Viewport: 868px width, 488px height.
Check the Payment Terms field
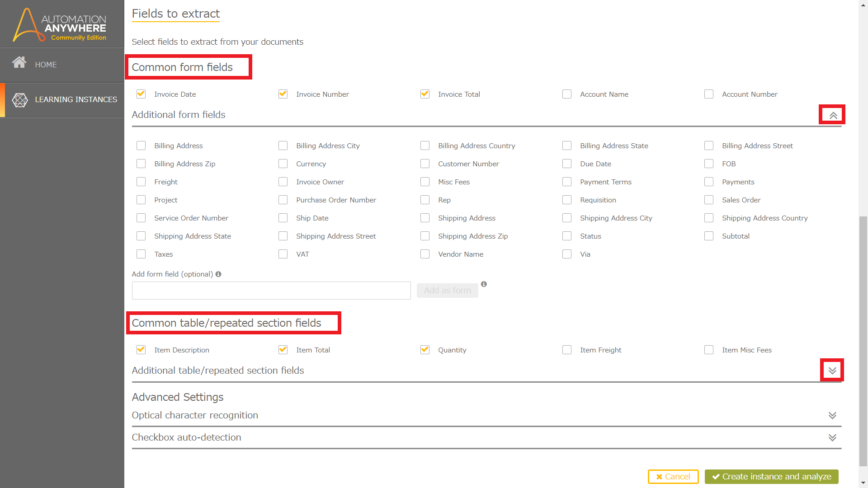tap(567, 182)
